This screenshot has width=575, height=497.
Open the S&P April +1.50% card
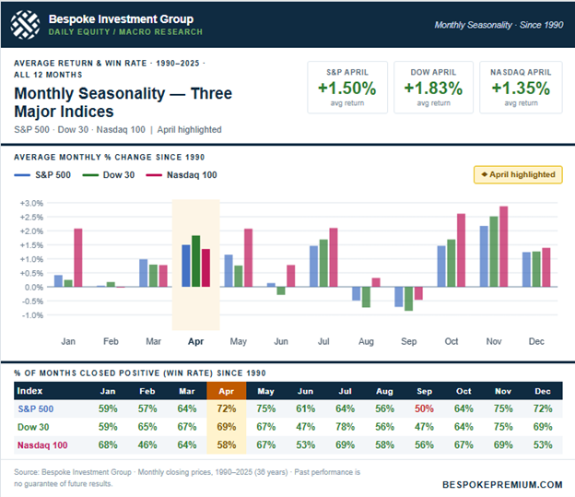347,87
